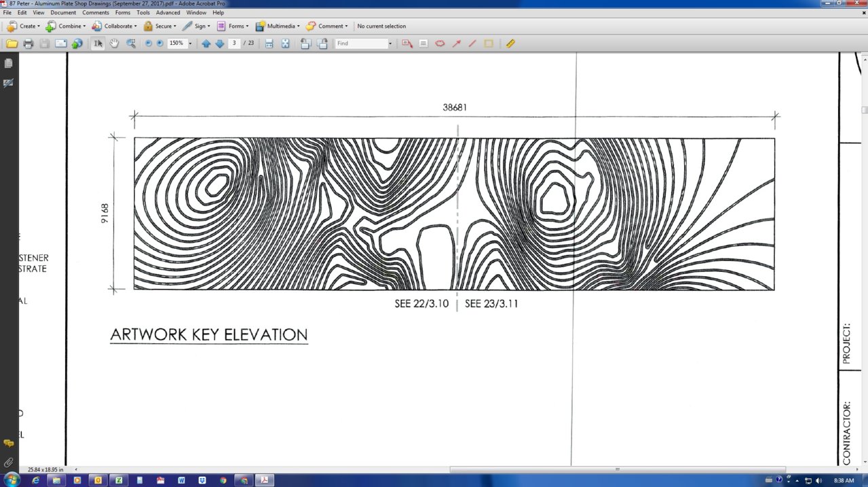This screenshot has height=487, width=868.
Task: Open the Advanced menu
Action: tap(168, 13)
